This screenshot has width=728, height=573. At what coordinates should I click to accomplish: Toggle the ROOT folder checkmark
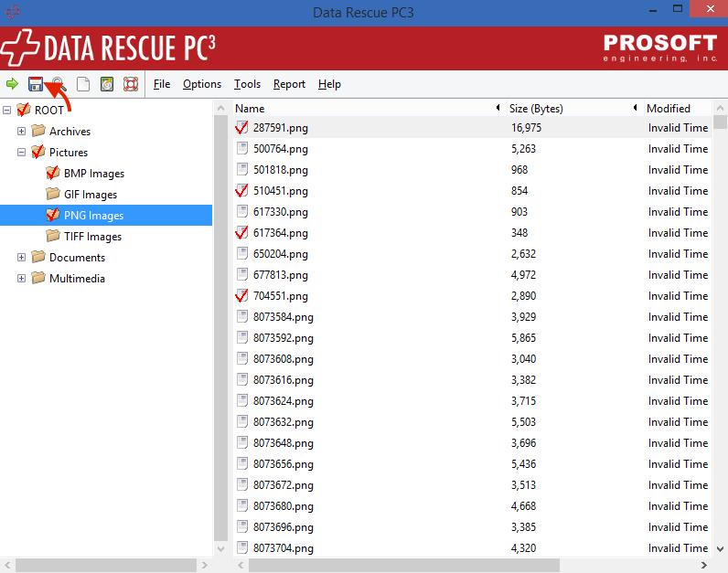(24, 110)
